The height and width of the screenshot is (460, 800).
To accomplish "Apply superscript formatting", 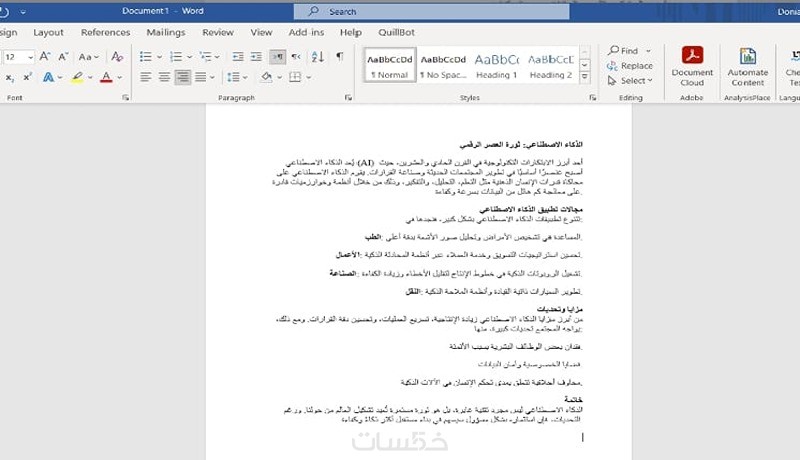I will [28, 78].
